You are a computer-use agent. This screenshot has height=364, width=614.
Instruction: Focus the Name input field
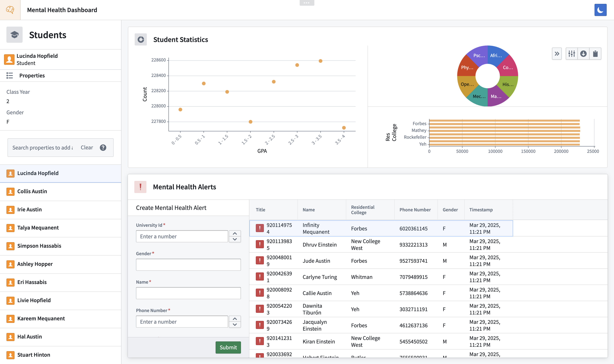(188, 293)
